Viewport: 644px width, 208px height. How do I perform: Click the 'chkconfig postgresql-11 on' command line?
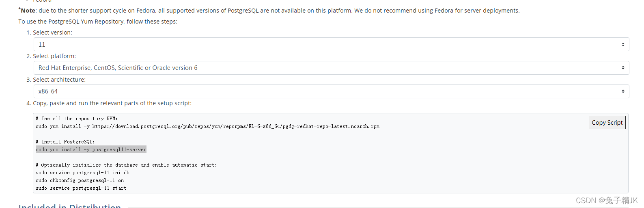[80, 180]
